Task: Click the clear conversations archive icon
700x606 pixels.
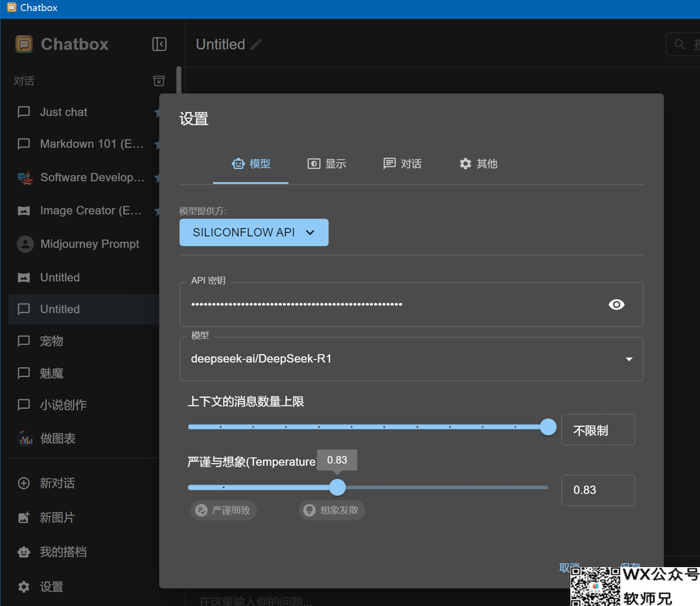Action: (159, 81)
